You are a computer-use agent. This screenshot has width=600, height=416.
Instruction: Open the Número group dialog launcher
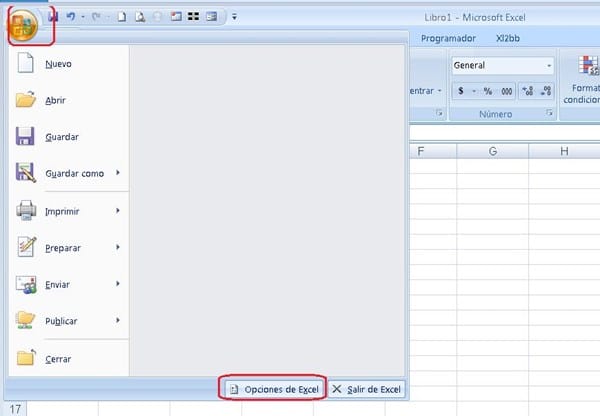[x=549, y=113]
